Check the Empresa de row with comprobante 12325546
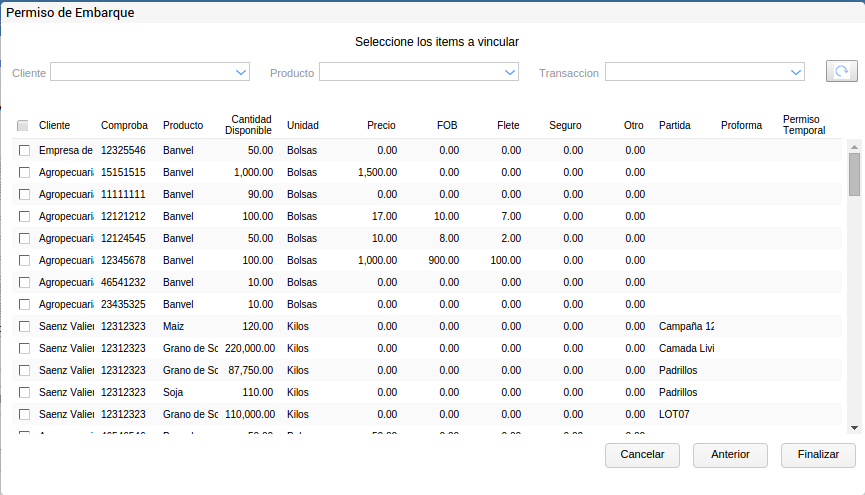865x495 pixels. [24, 150]
